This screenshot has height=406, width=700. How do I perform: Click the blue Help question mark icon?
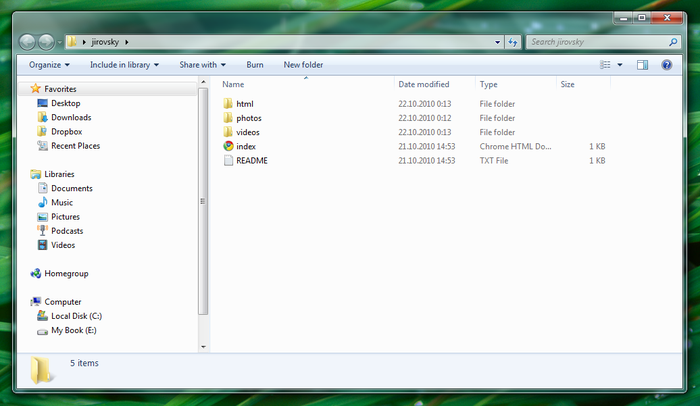667,65
